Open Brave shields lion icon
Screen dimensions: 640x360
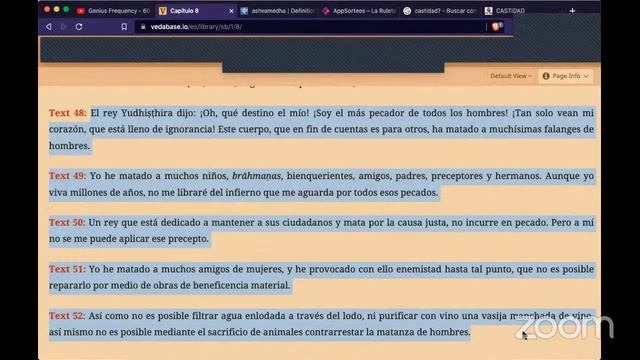(497, 27)
